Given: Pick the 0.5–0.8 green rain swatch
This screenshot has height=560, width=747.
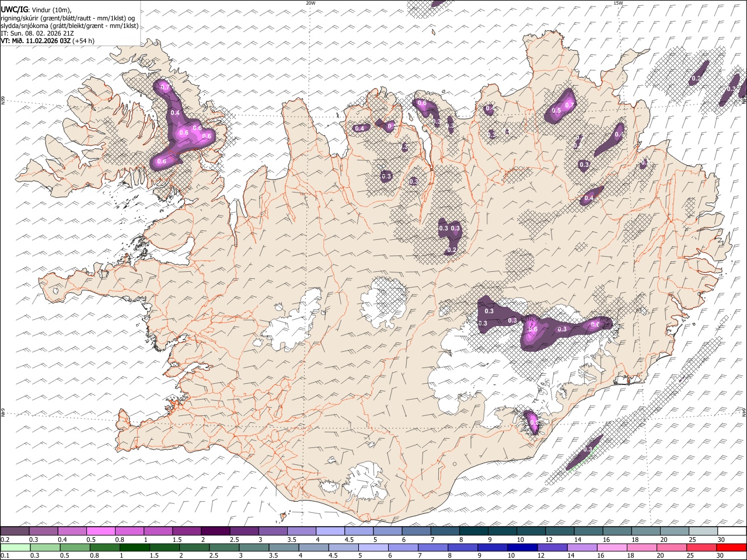Looking at the screenshot, I should coord(75,547).
